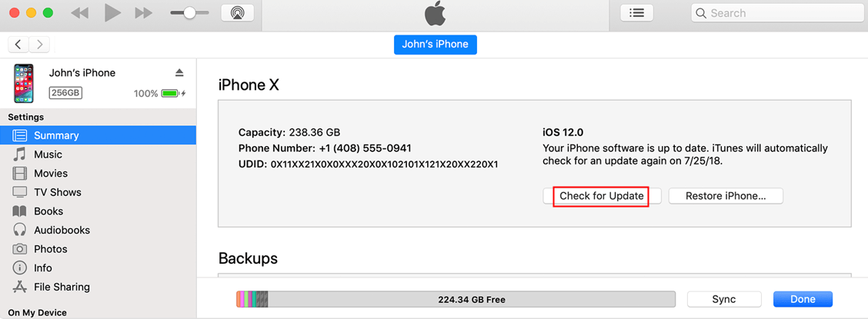868x319 pixels.
Task: Click the volume slider knob
Action: coord(188,13)
